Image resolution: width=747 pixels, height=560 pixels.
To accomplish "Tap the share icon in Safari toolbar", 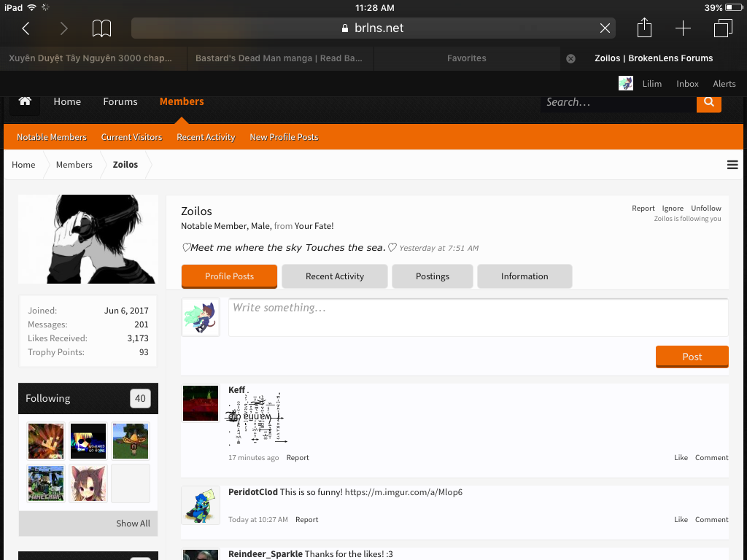I will [644, 27].
